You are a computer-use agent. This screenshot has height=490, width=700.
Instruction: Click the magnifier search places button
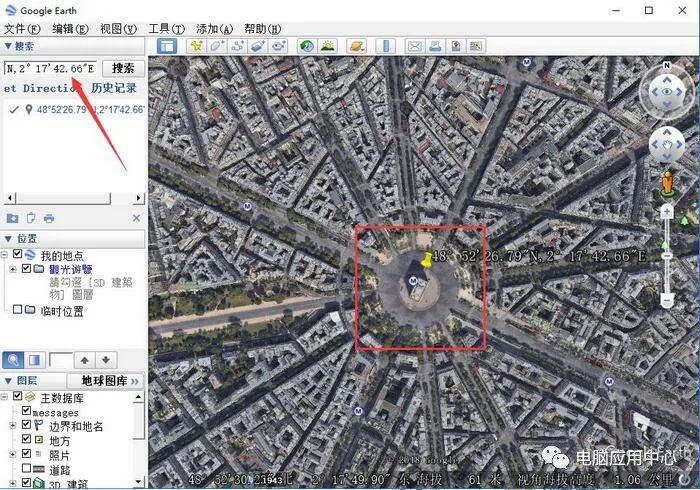(x=13, y=360)
